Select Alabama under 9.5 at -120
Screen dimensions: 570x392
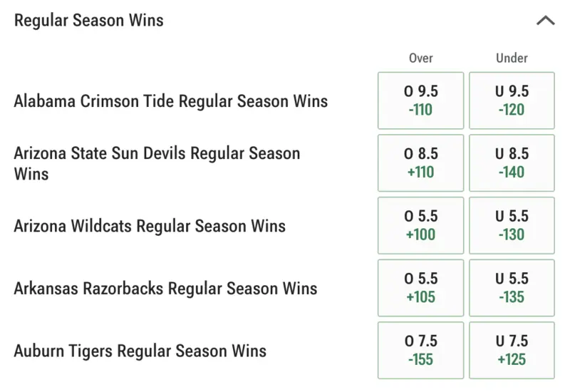pos(512,100)
